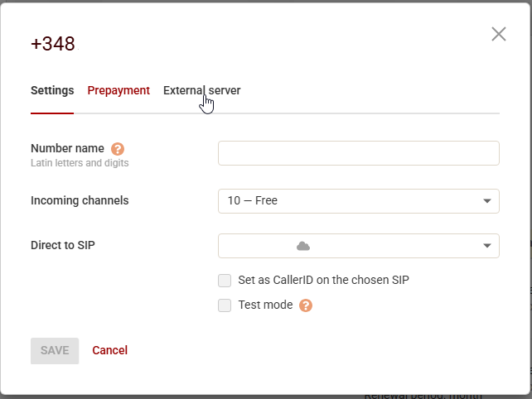
Task: Click the Test mode label text
Action: click(265, 305)
